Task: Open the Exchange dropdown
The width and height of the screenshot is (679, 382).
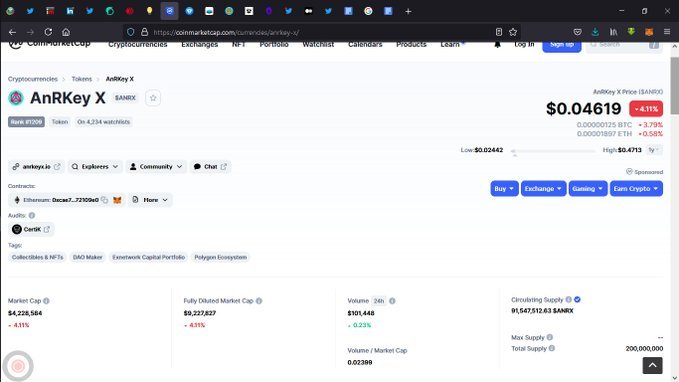Action: [x=543, y=188]
